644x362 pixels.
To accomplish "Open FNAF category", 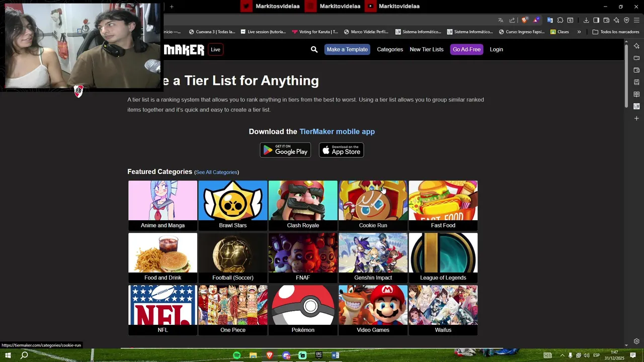I will 303,257.
